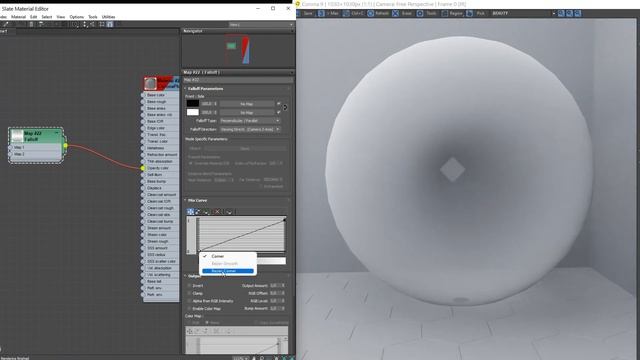This screenshot has width=640, height=360.
Task: Open the BEAUTY render element dropdown
Action: 524,13
